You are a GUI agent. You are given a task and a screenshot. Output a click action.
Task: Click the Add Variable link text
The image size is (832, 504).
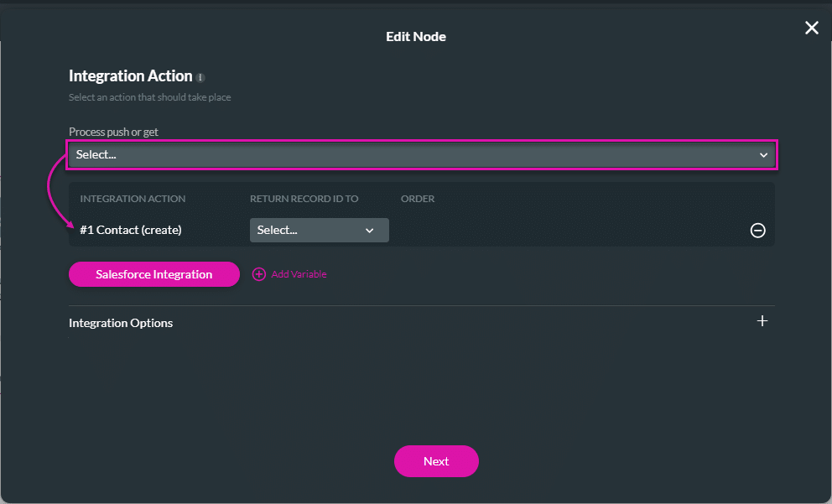299,274
